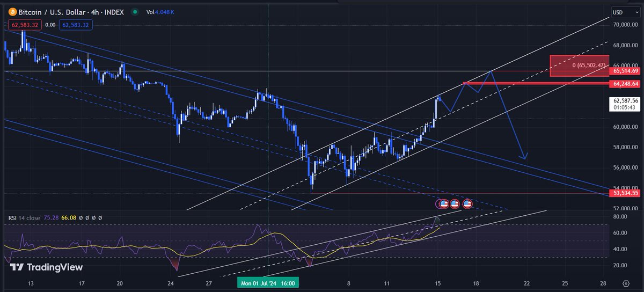Select the red Fibonacci zone rectangle
The width and height of the screenshot is (644, 292).
coord(580,65)
